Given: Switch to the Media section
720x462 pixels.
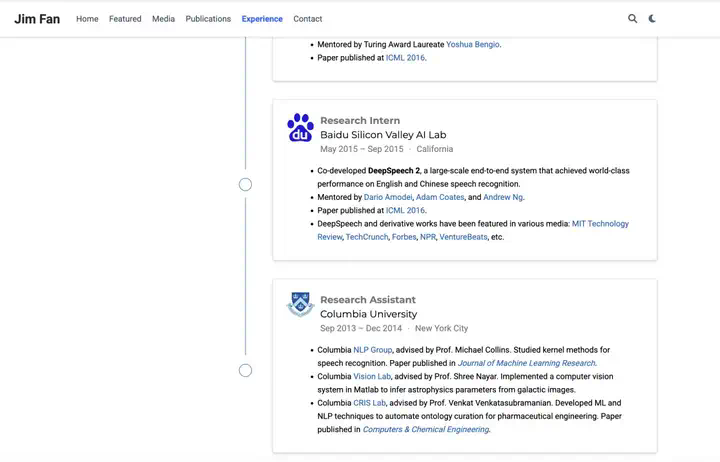Looking at the screenshot, I should click(x=163, y=19).
